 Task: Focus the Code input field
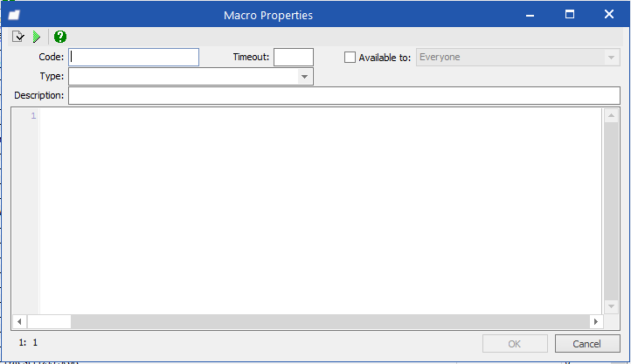point(134,57)
